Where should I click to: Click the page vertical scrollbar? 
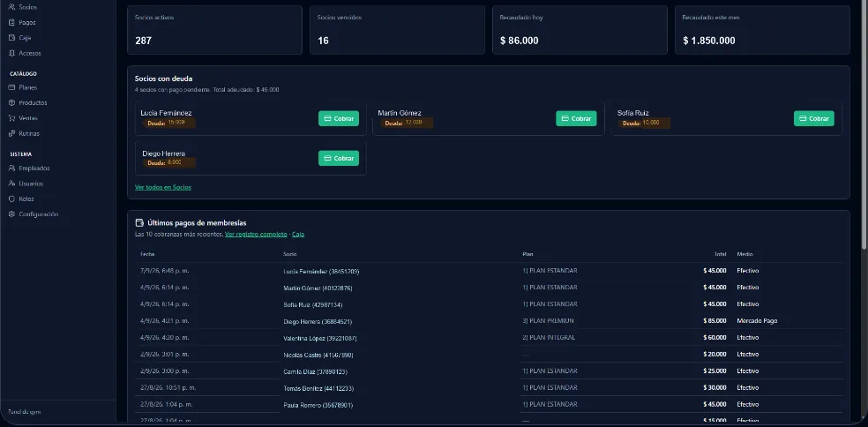pos(864,124)
